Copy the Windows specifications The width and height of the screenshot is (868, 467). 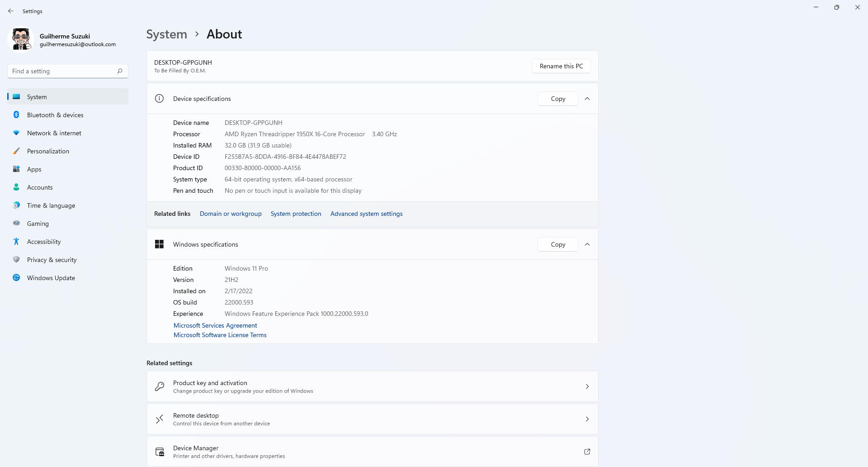[557, 244]
